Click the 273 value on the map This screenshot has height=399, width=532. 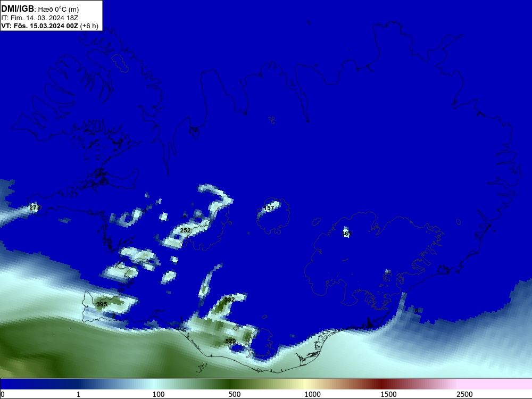click(35, 207)
